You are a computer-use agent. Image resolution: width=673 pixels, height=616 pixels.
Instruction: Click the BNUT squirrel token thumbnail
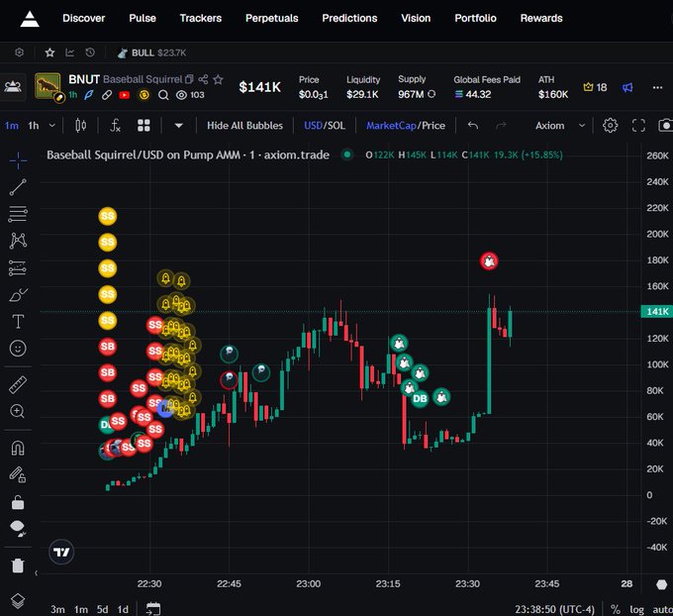[x=48, y=86]
